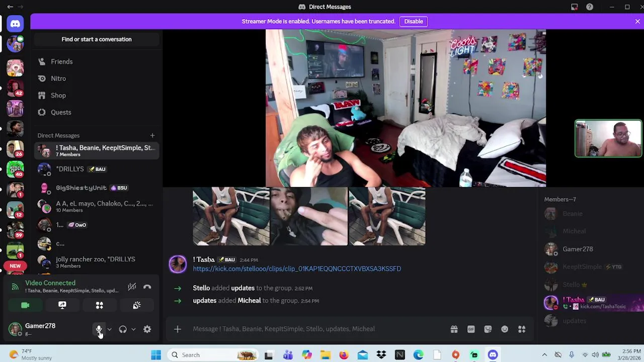Open the DM with OwO tag
This screenshot has width=644, height=362.
pyautogui.click(x=97, y=225)
